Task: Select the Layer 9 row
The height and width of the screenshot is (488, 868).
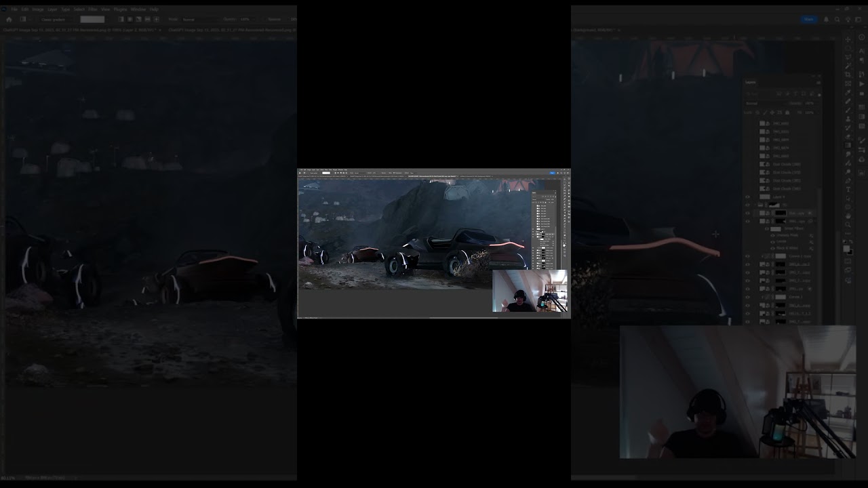Action: click(x=782, y=197)
